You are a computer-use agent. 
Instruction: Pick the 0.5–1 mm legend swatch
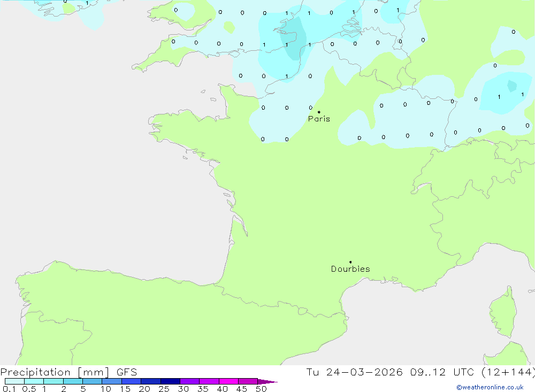pos(34,381)
